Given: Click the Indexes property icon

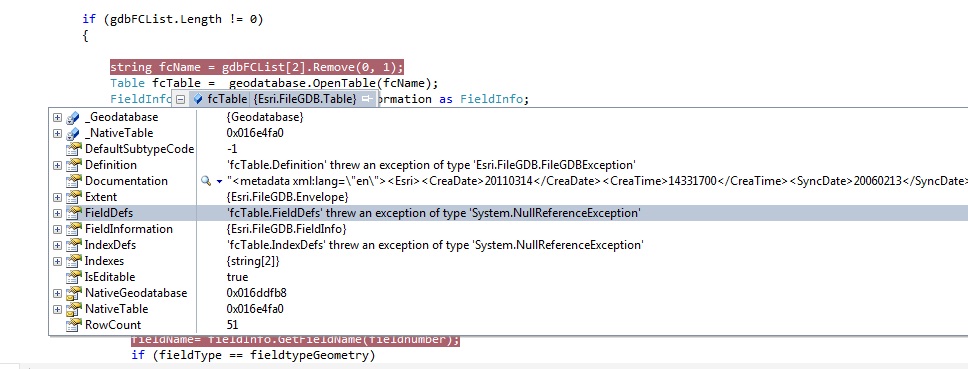Looking at the screenshot, I should tap(74, 261).
